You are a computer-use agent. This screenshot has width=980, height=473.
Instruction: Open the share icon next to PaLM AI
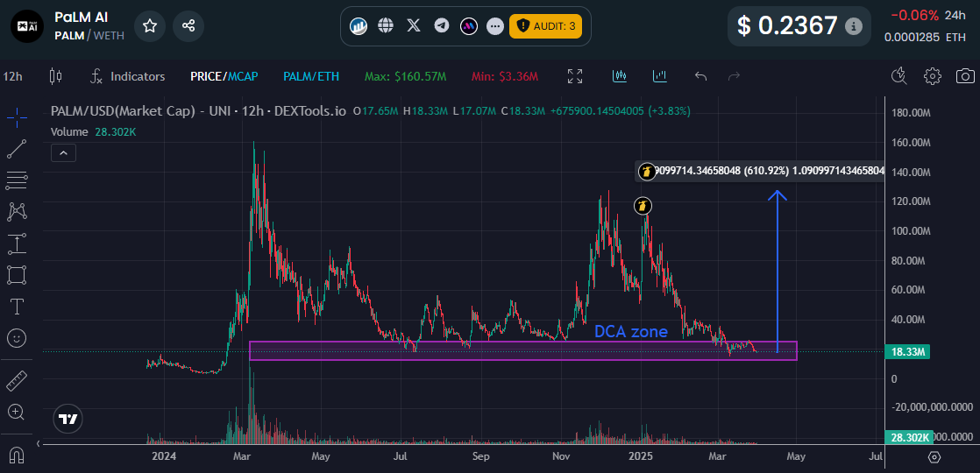click(188, 25)
